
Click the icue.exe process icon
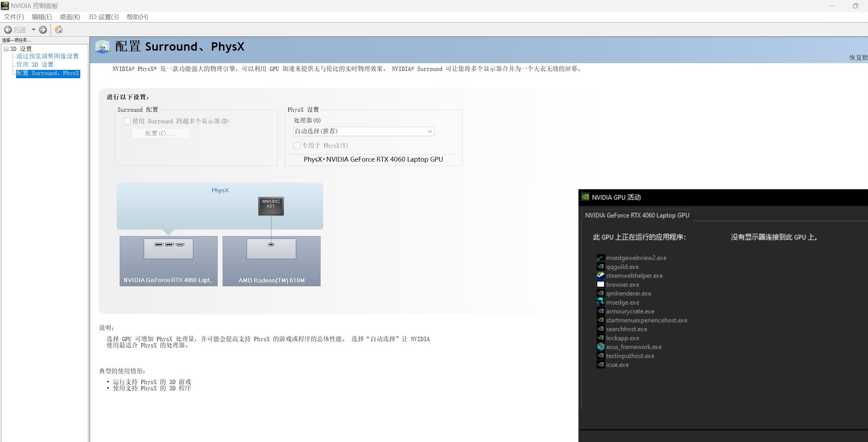(x=600, y=365)
